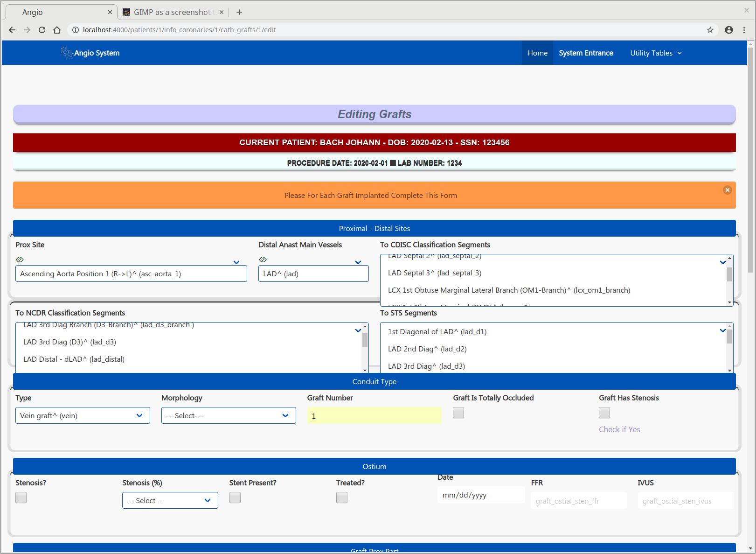This screenshot has height=554, width=756.
Task: Edit the Graft Number field
Action: pos(374,415)
